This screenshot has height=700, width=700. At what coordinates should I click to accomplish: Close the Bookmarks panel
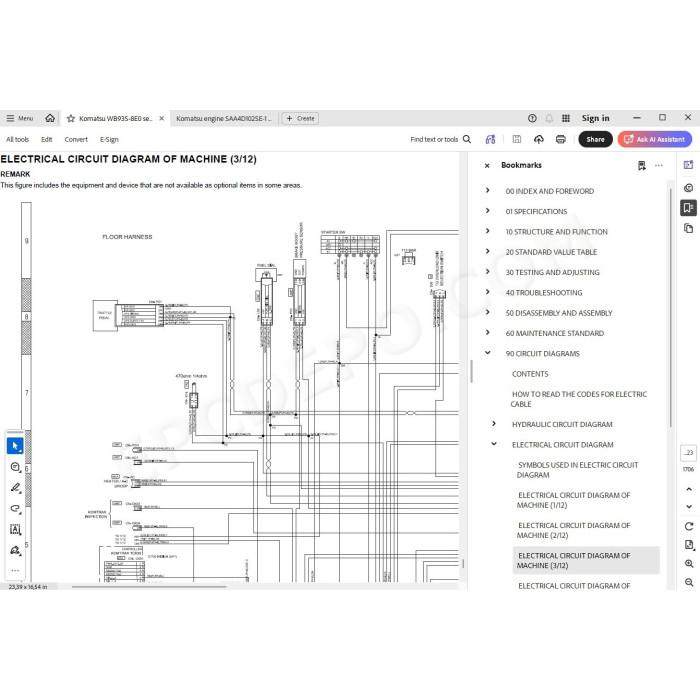[x=487, y=166]
